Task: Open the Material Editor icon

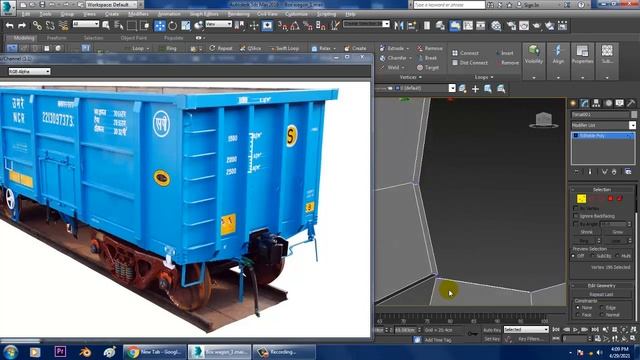Action: [x=496, y=26]
